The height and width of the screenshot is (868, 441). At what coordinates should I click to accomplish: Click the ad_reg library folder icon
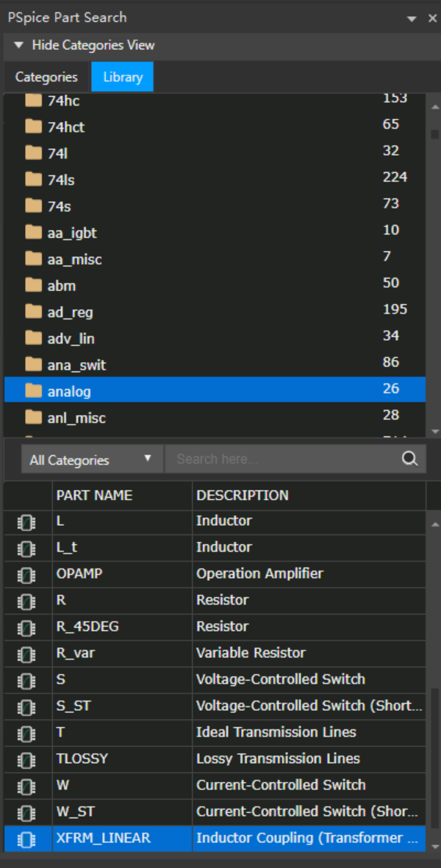34,311
